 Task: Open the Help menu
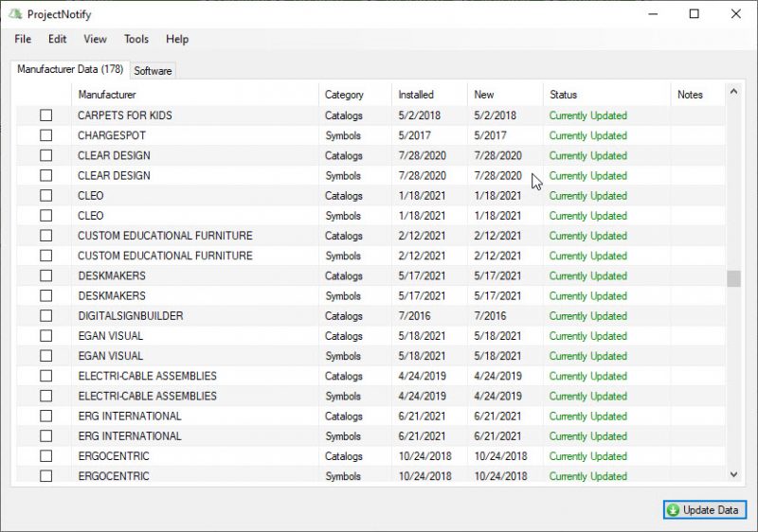pyautogui.click(x=177, y=39)
